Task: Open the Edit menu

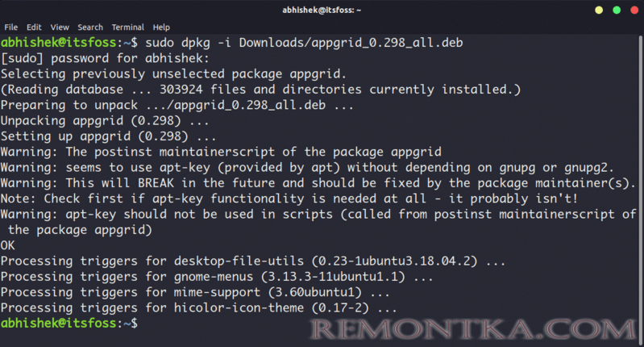Action: [34, 27]
